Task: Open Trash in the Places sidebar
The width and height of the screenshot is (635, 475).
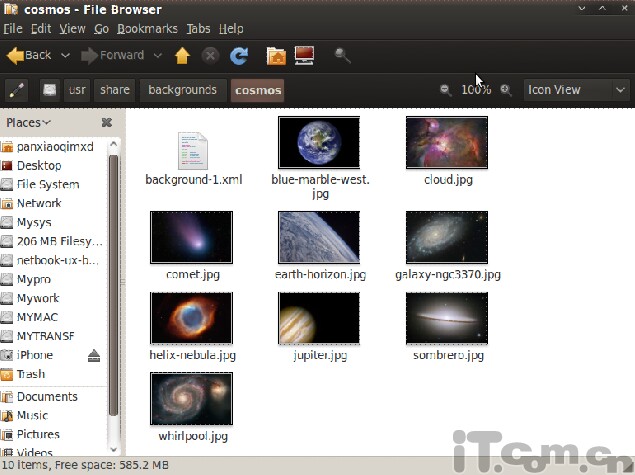Action: [53, 374]
